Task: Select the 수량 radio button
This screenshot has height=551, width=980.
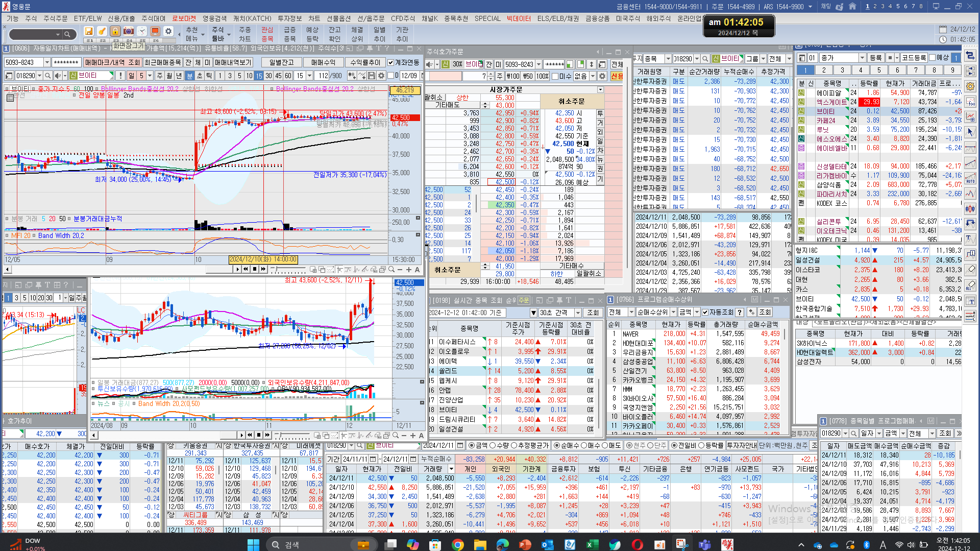Action: 493,445
